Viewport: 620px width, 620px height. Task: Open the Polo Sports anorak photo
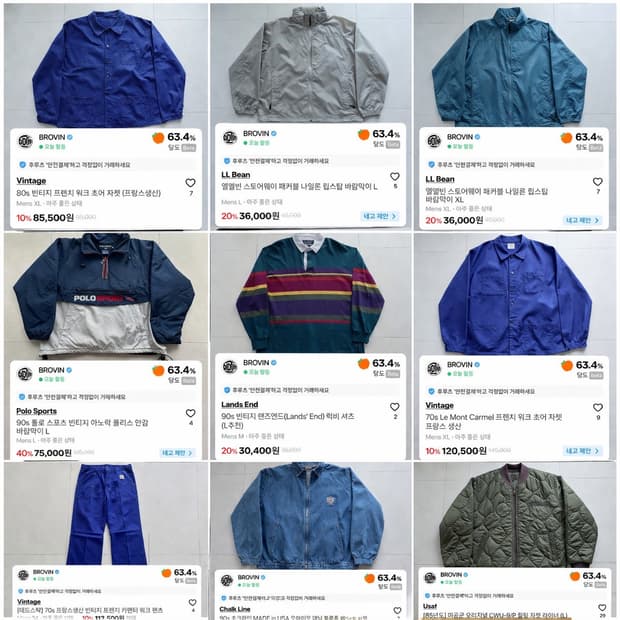pos(106,295)
